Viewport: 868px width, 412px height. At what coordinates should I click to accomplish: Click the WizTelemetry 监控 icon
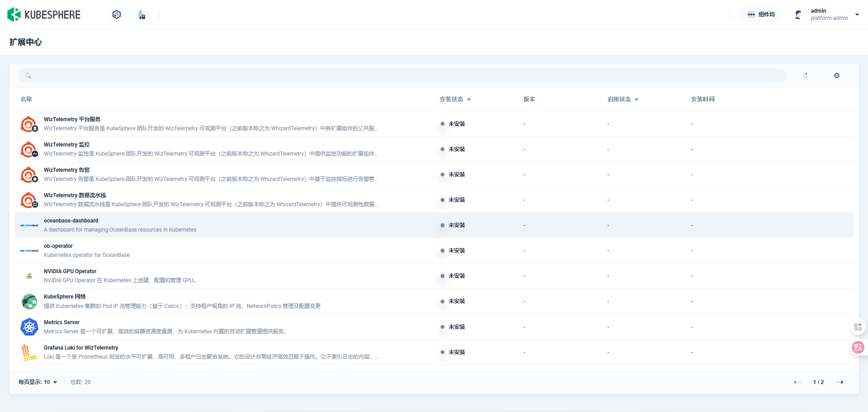[x=29, y=149]
